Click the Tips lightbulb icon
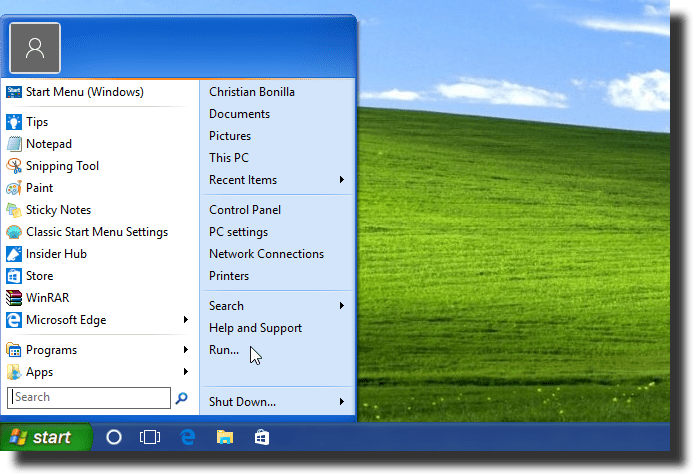 (x=14, y=122)
